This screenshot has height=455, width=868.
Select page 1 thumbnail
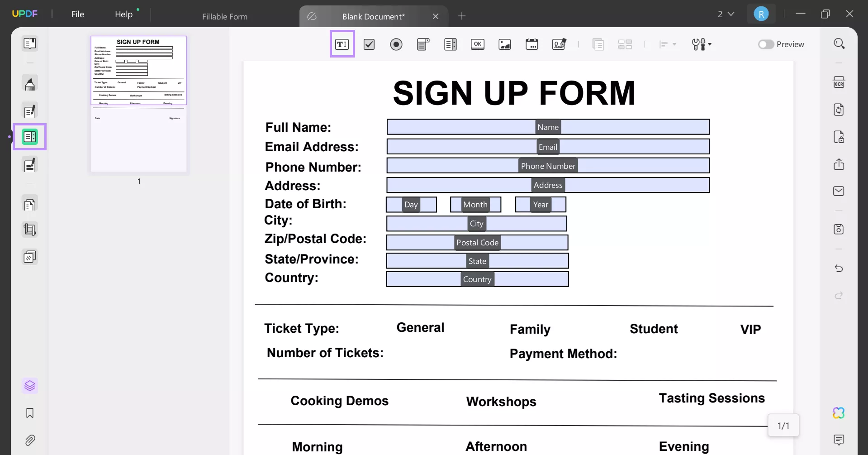tap(139, 104)
